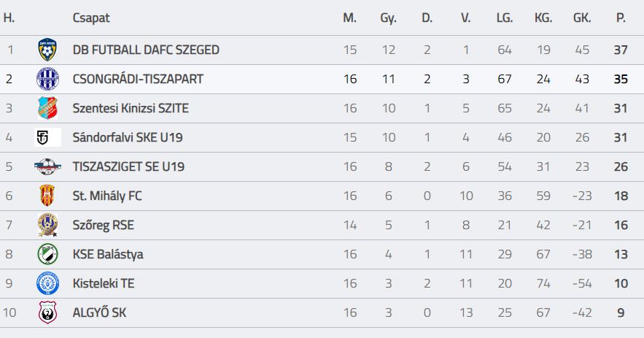Viewport: 644px width, 338px height.
Task: Click the Szentesi Kinizsi SZITE logo
Action: click(x=47, y=108)
